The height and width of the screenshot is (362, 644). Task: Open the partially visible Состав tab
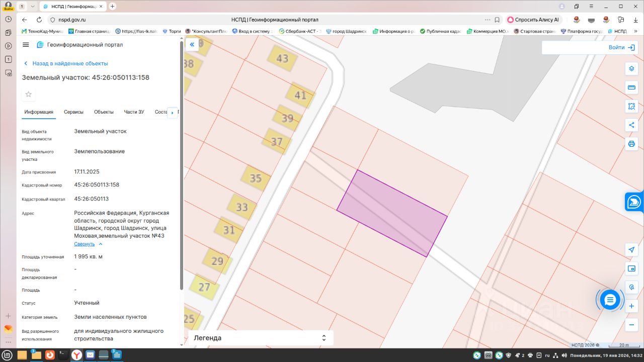[x=160, y=112]
